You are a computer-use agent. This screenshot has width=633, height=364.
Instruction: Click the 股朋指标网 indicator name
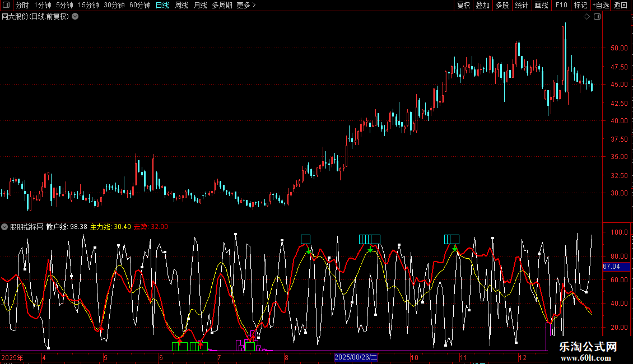click(27, 227)
